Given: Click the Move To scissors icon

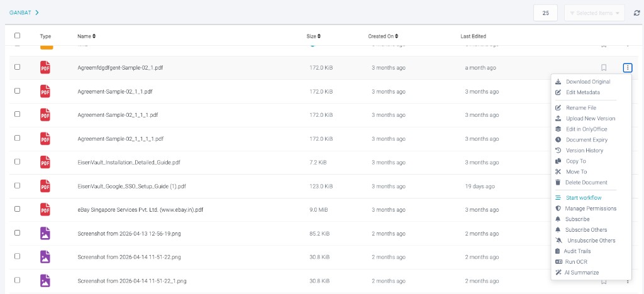Looking at the screenshot, I should pyautogui.click(x=558, y=171).
